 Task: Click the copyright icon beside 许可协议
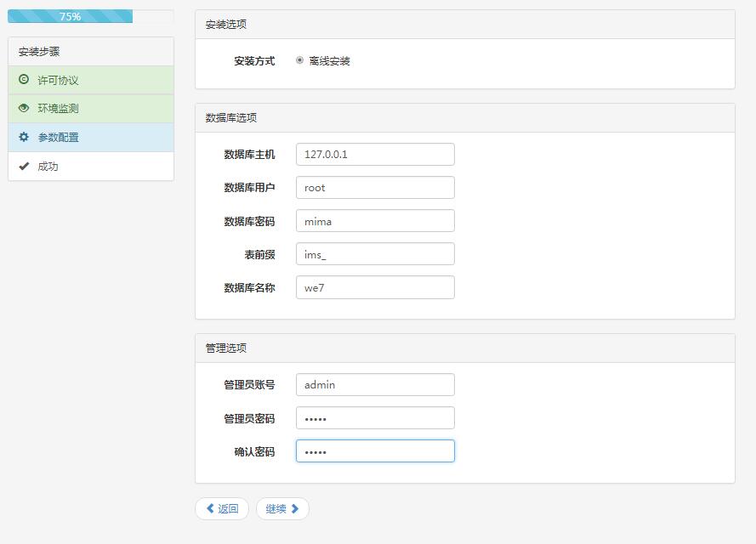pos(24,80)
